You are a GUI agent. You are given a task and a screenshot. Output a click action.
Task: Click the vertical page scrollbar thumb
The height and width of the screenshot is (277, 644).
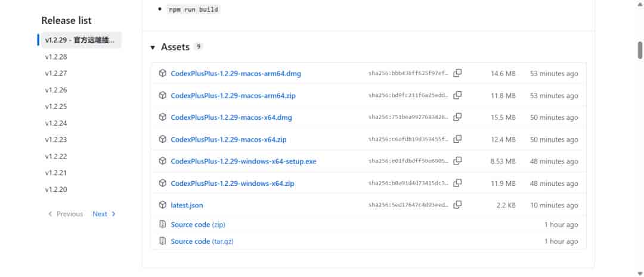[640, 50]
